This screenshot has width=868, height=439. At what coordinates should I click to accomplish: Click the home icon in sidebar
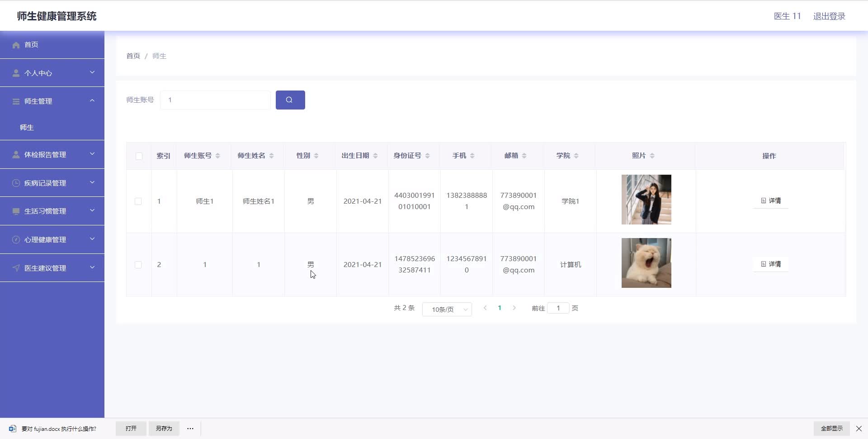pos(16,45)
